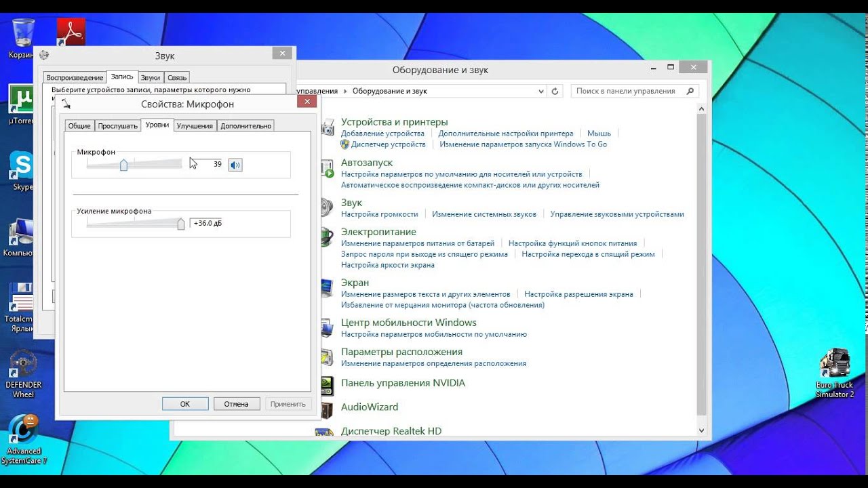Click the search magnifier in control panel
This screenshot has width=868, height=488.
click(690, 91)
